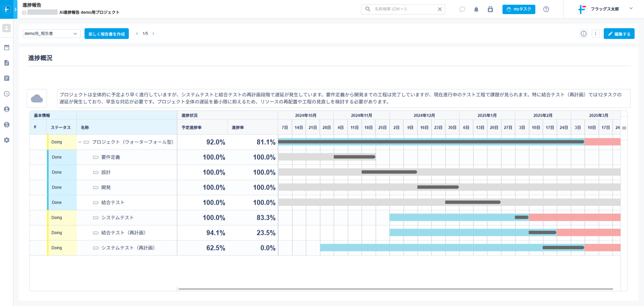Open the report info icon

click(x=584, y=34)
